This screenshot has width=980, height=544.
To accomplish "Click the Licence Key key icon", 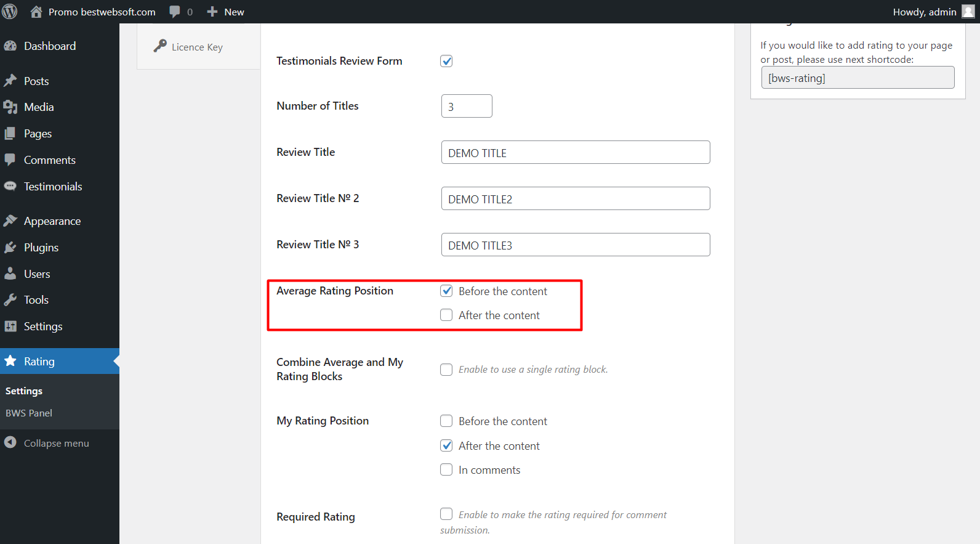I will click(160, 46).
